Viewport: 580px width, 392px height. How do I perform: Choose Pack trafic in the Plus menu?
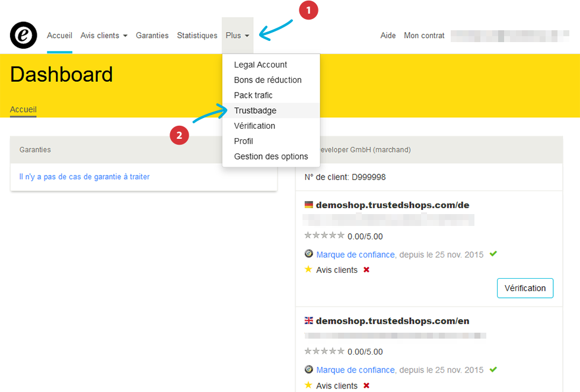coord(271,95)
